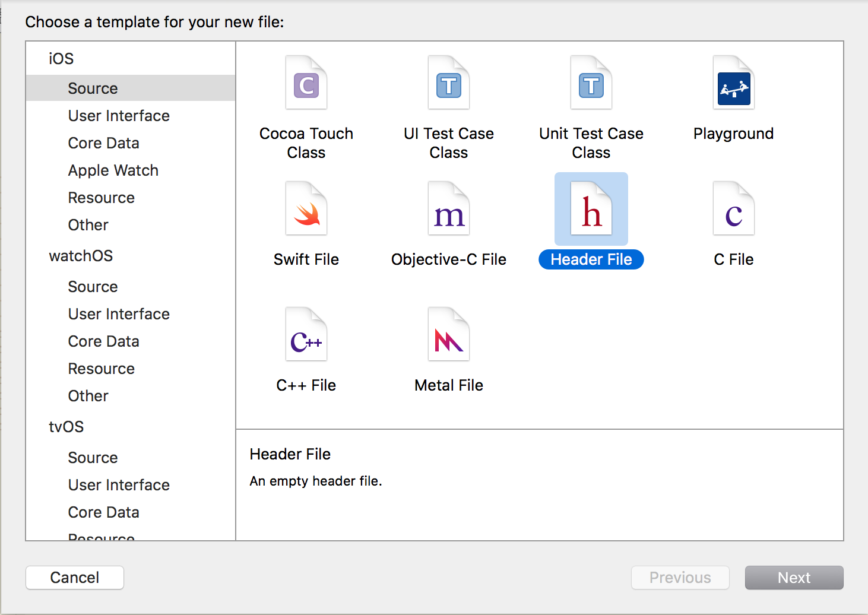Select the Cocoa Touch Class template icon

[x=306, y=83]
